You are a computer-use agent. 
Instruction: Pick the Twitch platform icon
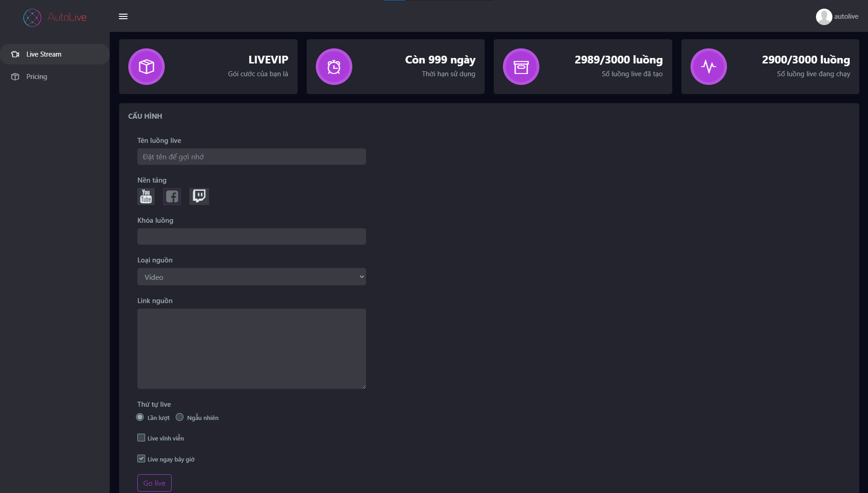(199, 196)
